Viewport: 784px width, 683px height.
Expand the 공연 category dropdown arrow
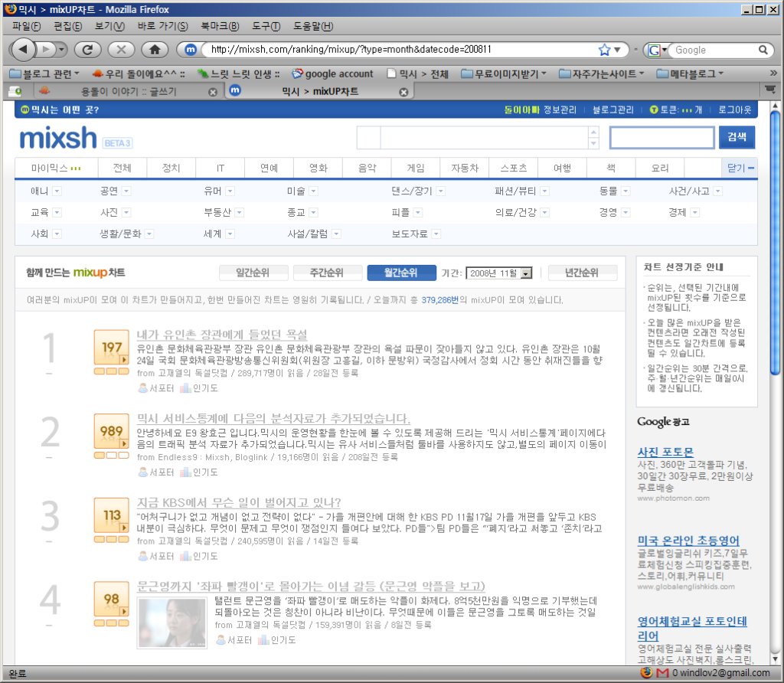126,191
